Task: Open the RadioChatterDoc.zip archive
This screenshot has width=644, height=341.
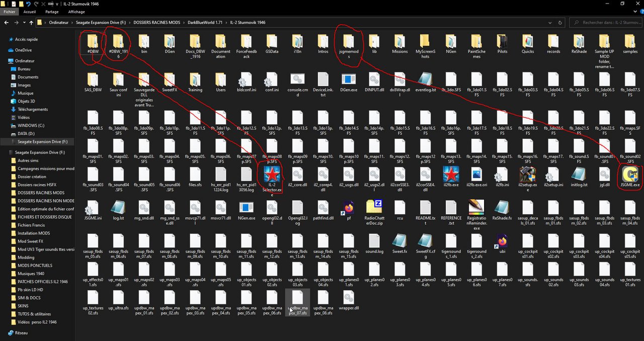Action: point(374,213)
